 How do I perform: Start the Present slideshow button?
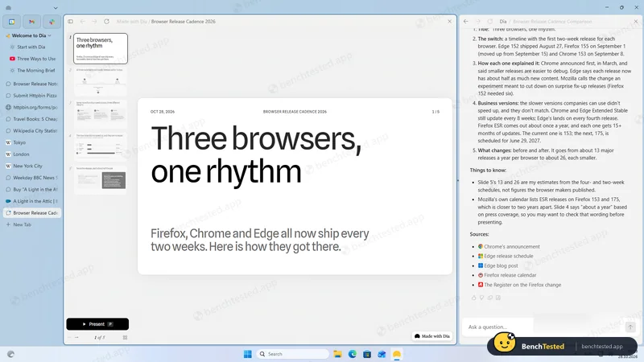(97, 324)
